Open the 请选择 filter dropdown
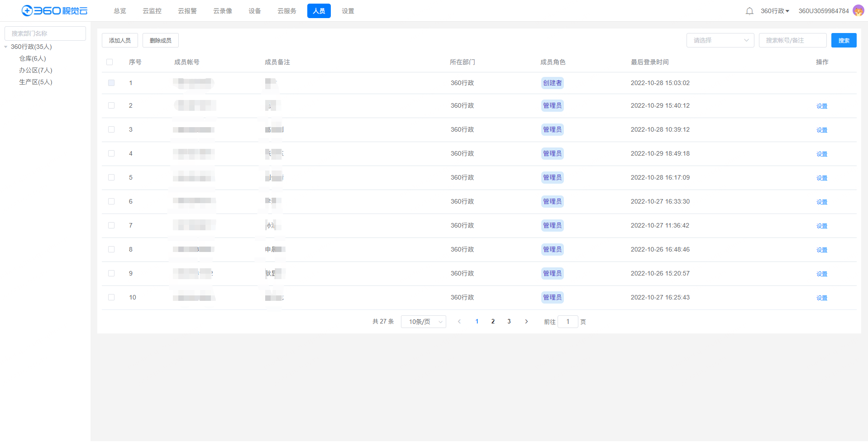 (x=720, y=41)
